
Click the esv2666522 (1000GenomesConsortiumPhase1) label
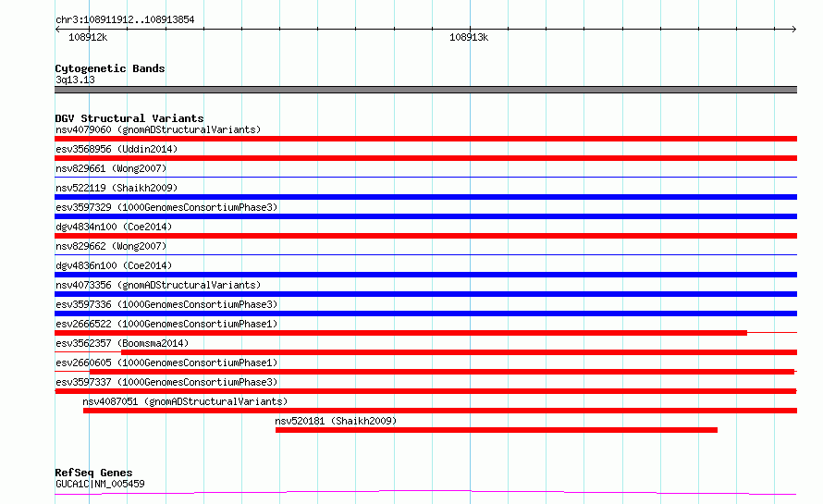point(166,324)
